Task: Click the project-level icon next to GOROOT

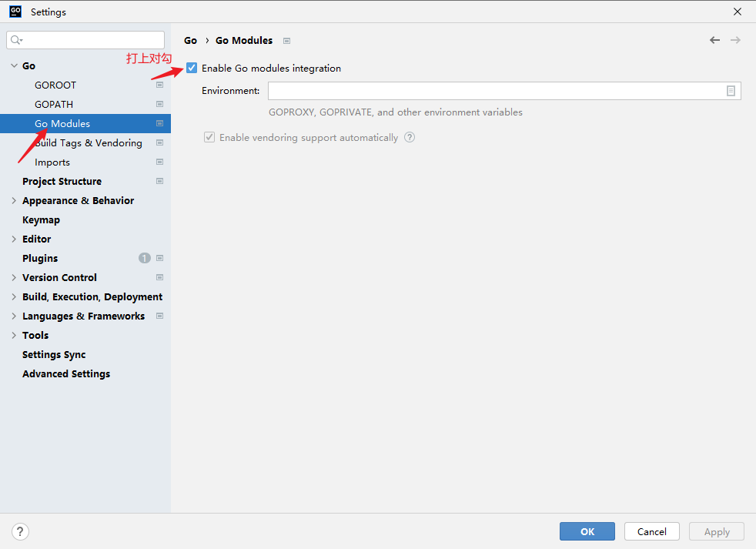Action: click(159, 85)
